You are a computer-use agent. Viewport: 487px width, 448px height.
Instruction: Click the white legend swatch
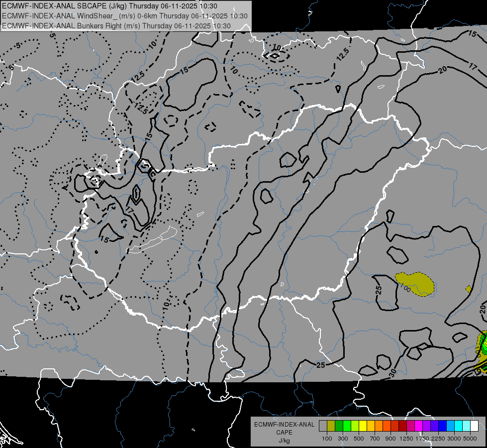tap(474, 426)
